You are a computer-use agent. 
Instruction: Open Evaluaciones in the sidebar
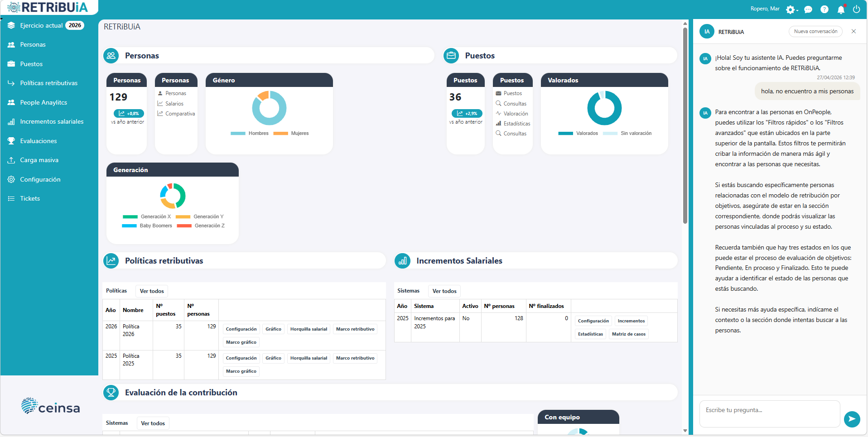coord(39,141)
